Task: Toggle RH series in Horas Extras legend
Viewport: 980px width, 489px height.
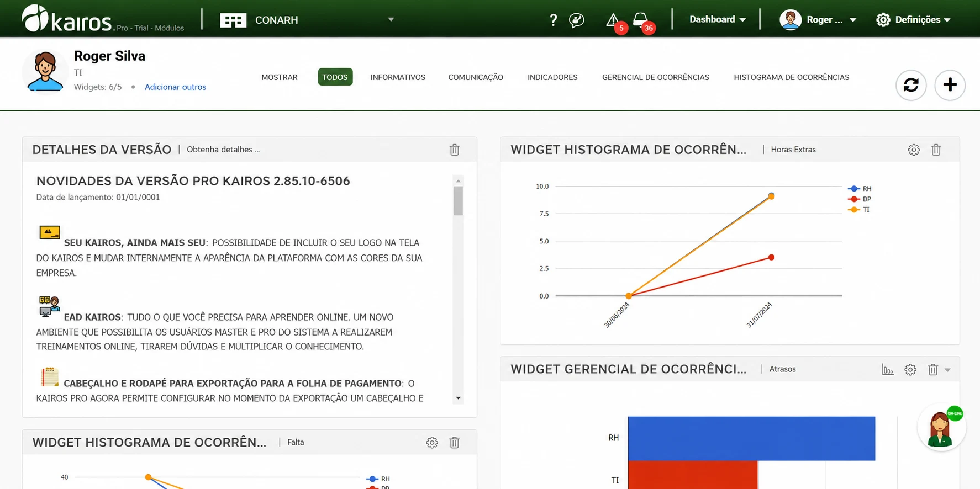Action: [860, 189]
